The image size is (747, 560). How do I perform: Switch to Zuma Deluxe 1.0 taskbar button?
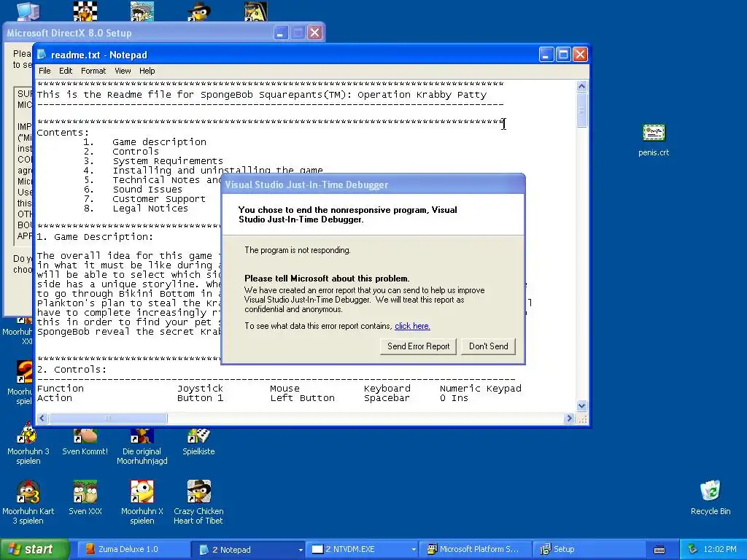point(133,549)
